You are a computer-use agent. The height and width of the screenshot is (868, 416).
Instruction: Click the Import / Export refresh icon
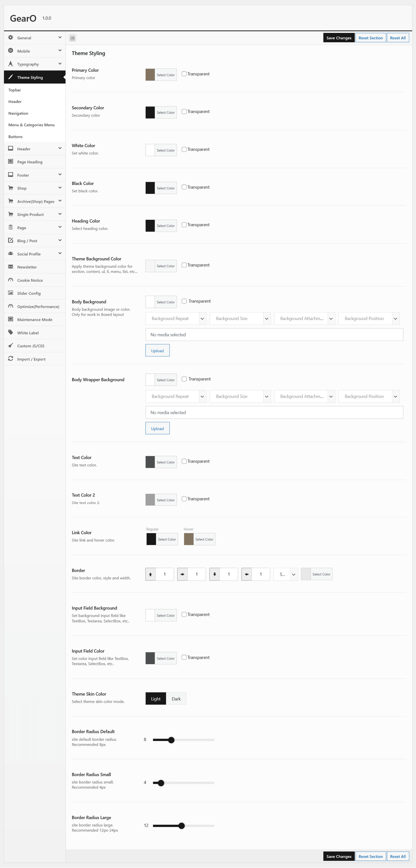coord(11,359)
